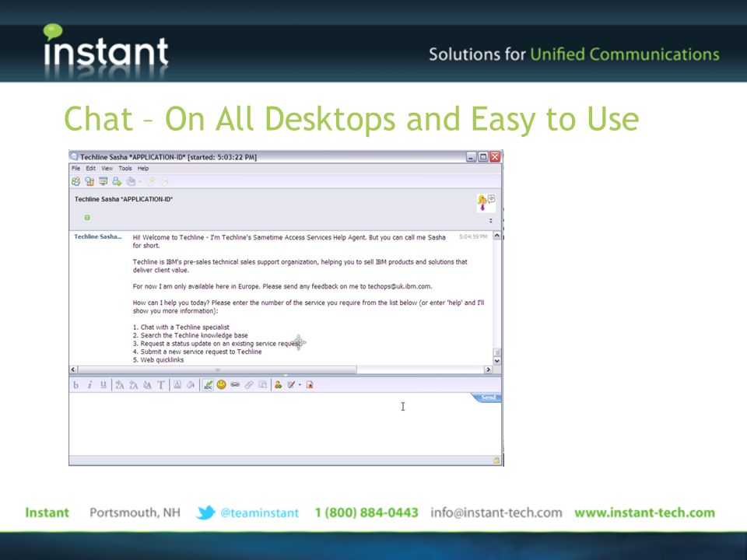Click the insert link chain icon
Screen dimensions: 747x560
[x=235, y=385]
